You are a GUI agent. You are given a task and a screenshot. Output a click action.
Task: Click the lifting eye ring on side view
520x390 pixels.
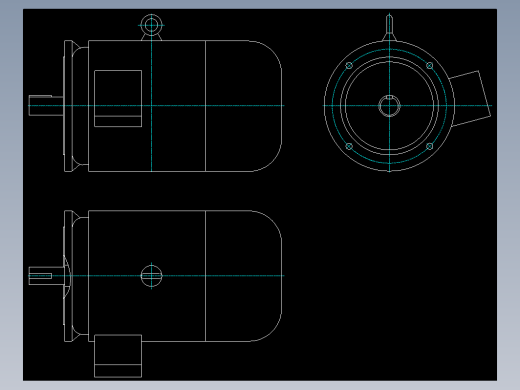coord(151,25)
